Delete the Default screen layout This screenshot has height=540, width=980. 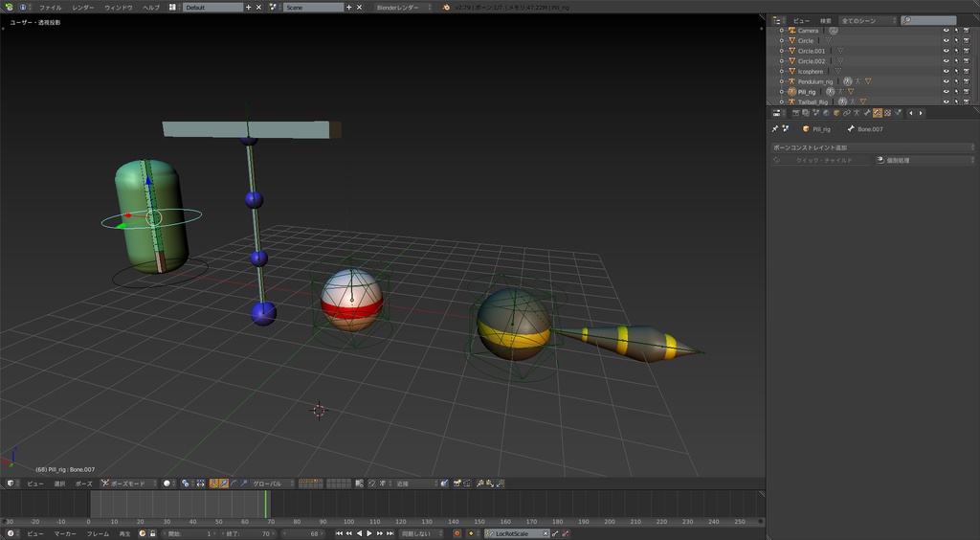click(258, 8)
